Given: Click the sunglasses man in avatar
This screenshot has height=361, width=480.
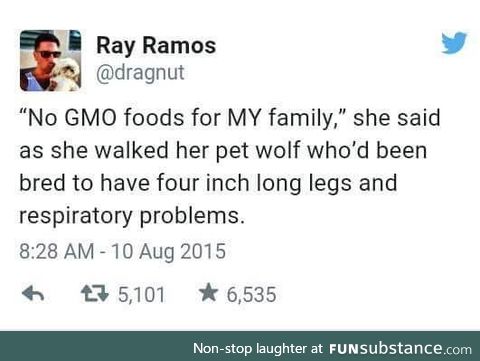Looking at the screenshot, I should point(42,62).
